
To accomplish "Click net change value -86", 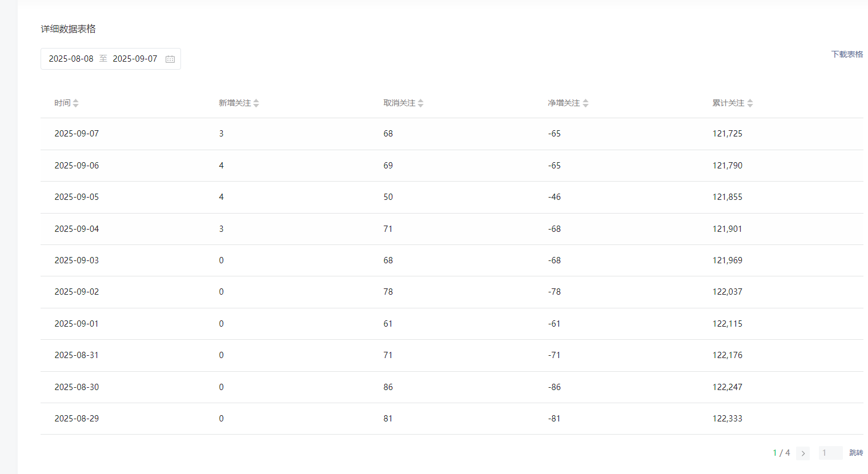I will coord(554,387).
